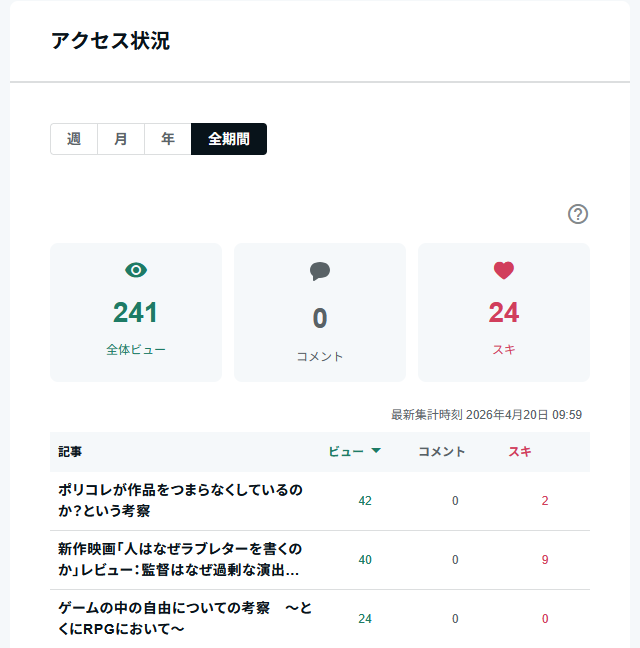Sort the table by スキ column

coord(520,451)
